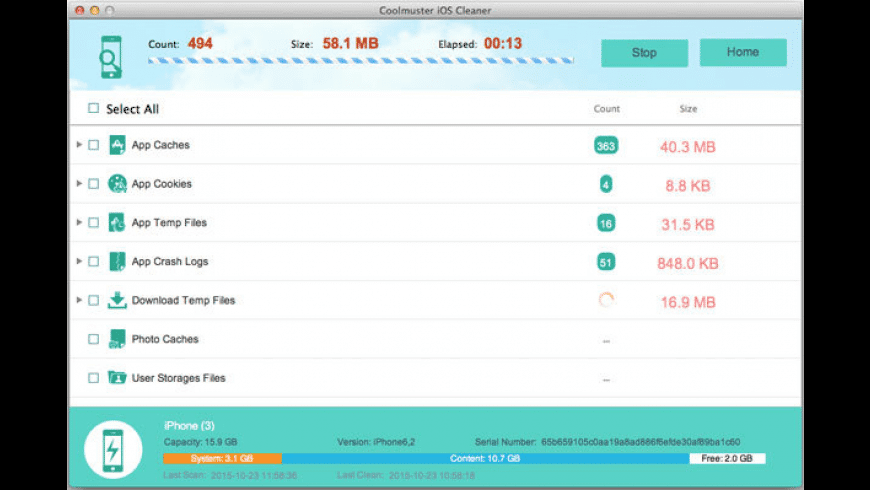This screenshot has width=870, height=490.
Task: Click the iPhone (3) device name
Action: (189, 426)
